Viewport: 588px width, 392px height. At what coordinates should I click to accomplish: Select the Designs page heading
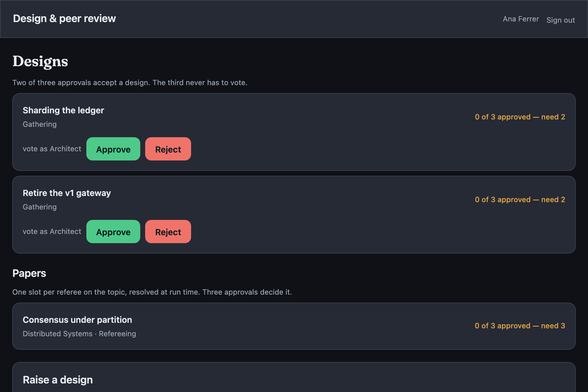tap(40, 62)
